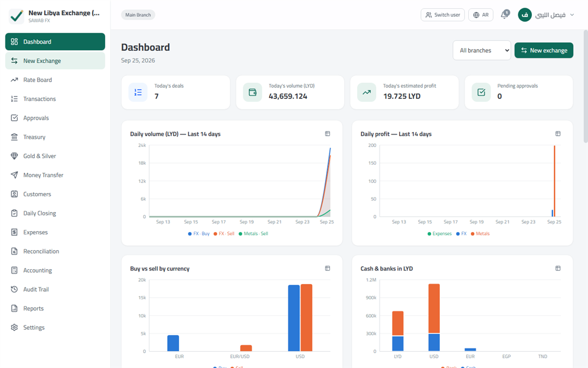Open the Money Transfer page
588x368 pixels.
55,175
